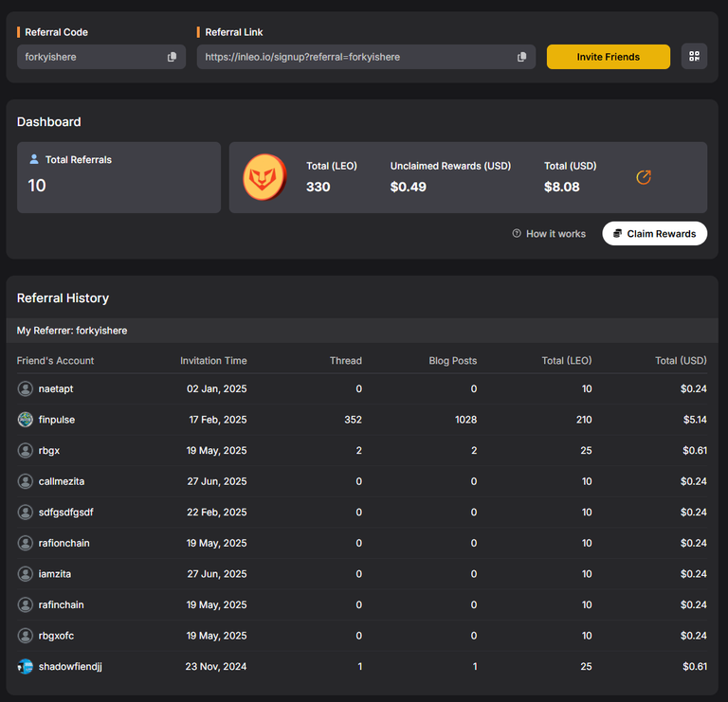728x702 pixels.
Task: Open rbgxofc profile avatar
Action: [x=25, y=636]
